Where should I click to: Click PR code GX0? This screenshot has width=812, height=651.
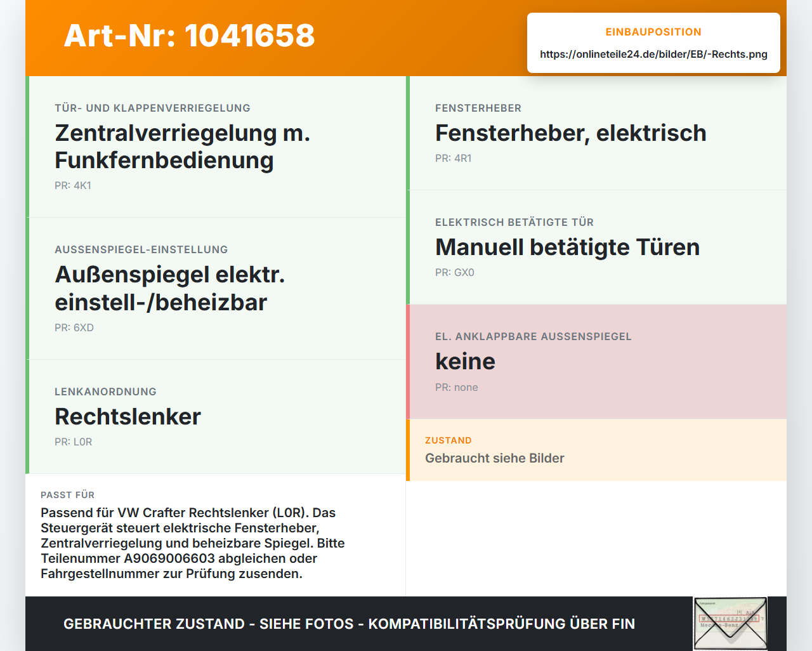(x=455, y=272)
